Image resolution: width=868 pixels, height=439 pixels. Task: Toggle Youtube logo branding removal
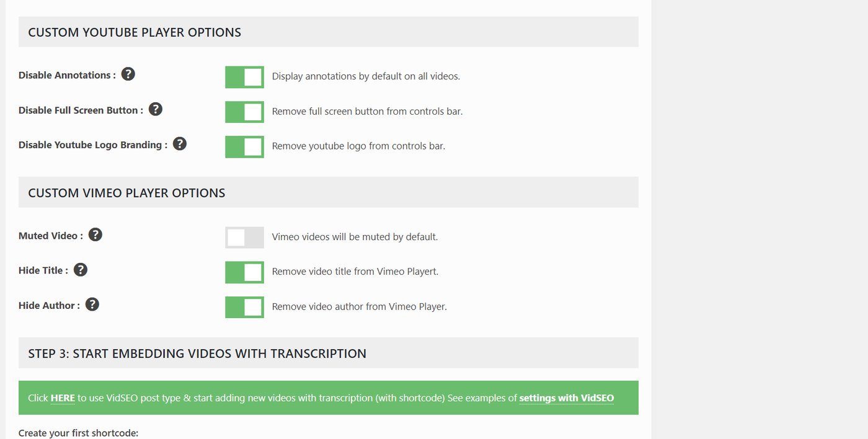pyautogui.click(x=244, y=146)
